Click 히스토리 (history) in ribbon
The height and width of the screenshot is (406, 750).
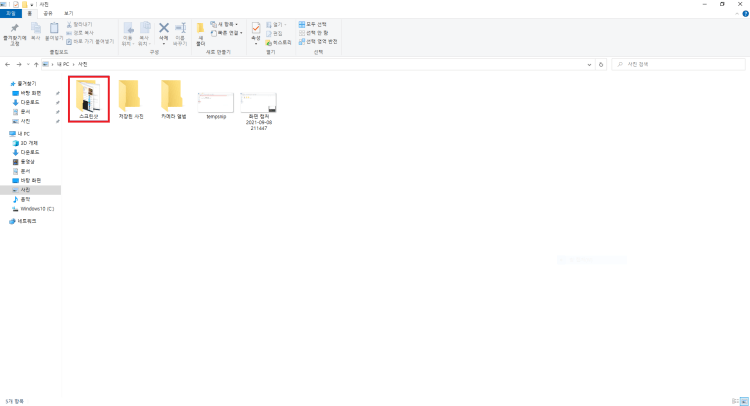[x=278, y=43]
